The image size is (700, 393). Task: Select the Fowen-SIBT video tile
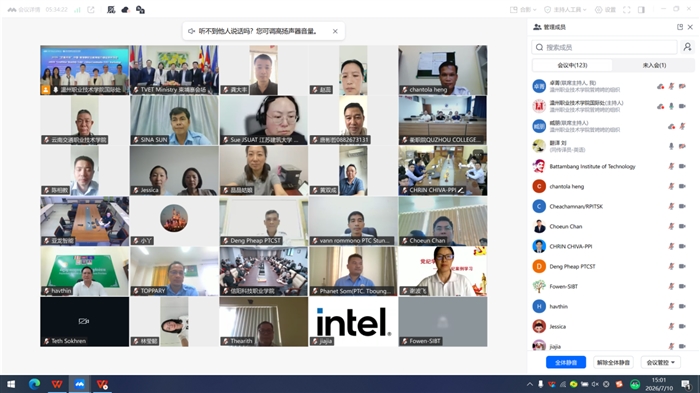[442, 322]
